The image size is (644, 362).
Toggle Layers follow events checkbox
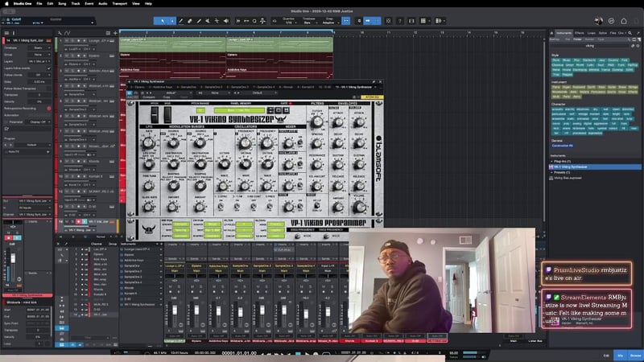click(x=48, y=68)
